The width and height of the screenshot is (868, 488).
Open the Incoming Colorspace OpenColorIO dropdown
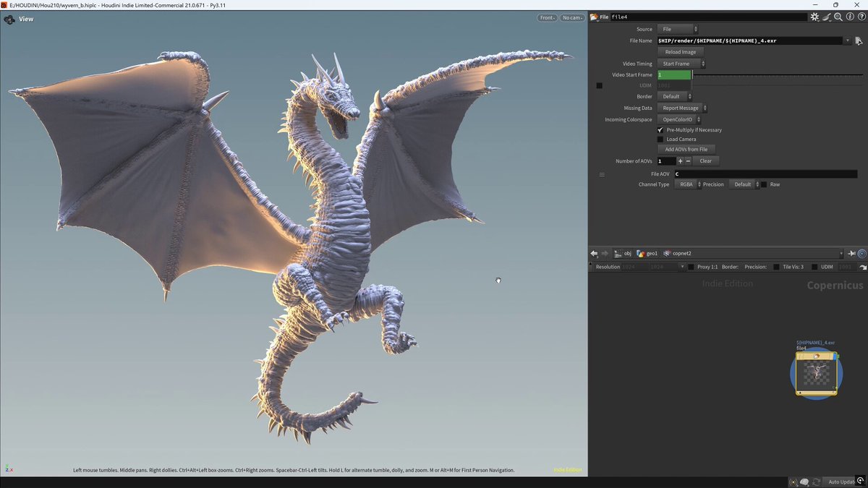pos(680,119)
